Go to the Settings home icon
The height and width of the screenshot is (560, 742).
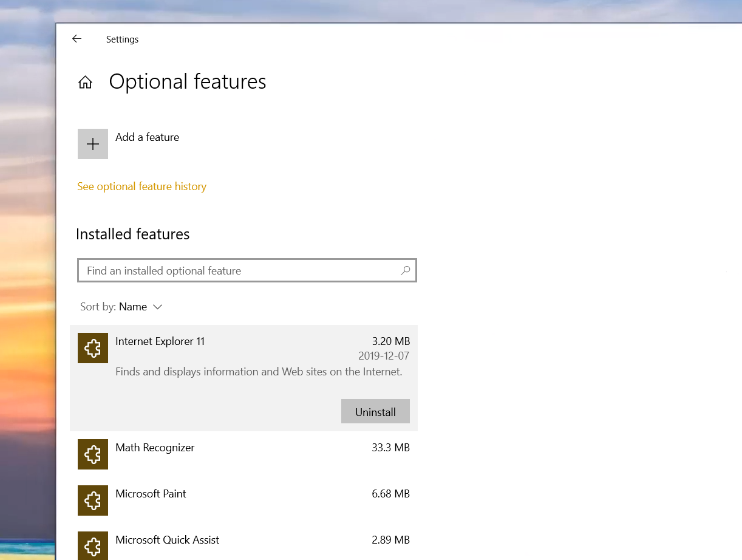tap(85, 83)
